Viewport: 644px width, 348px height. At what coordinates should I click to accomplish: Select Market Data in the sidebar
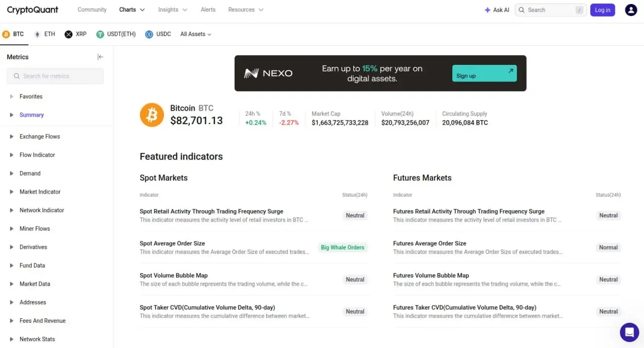[35, 284]
